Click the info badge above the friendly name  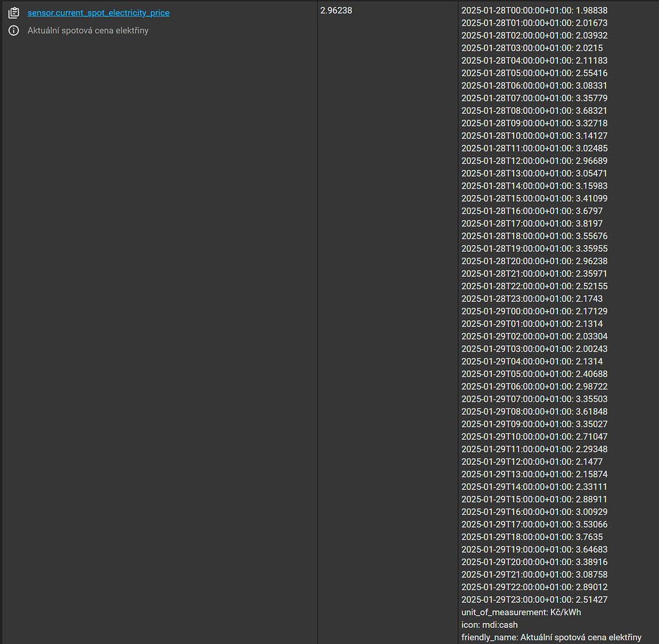pyautogui.click(x=14, y=30)
